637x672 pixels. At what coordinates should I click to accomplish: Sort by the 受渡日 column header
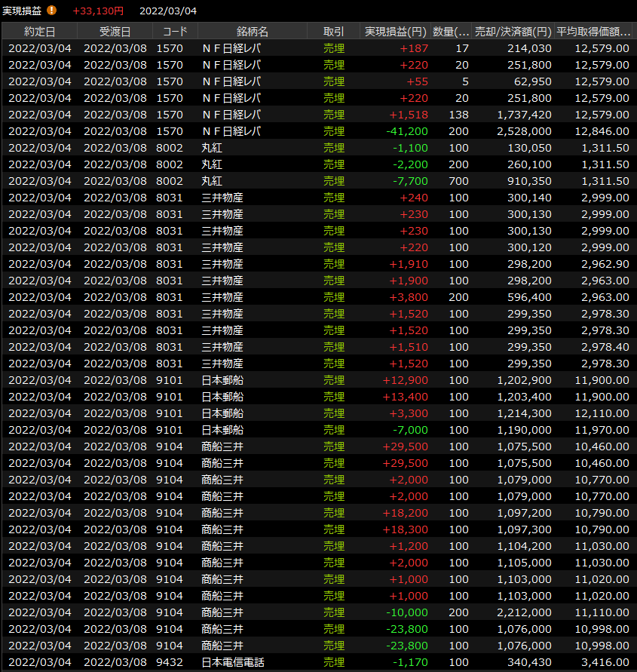(115, 32)
